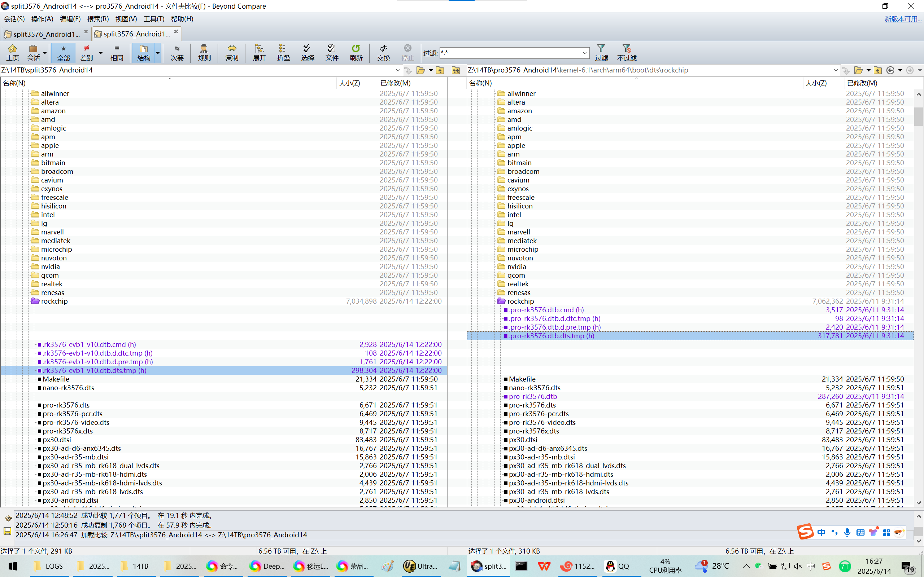Screen dimensions: 924x577
Task: Open the filter pattern combo box dropdown
Action: coord(584,53)
